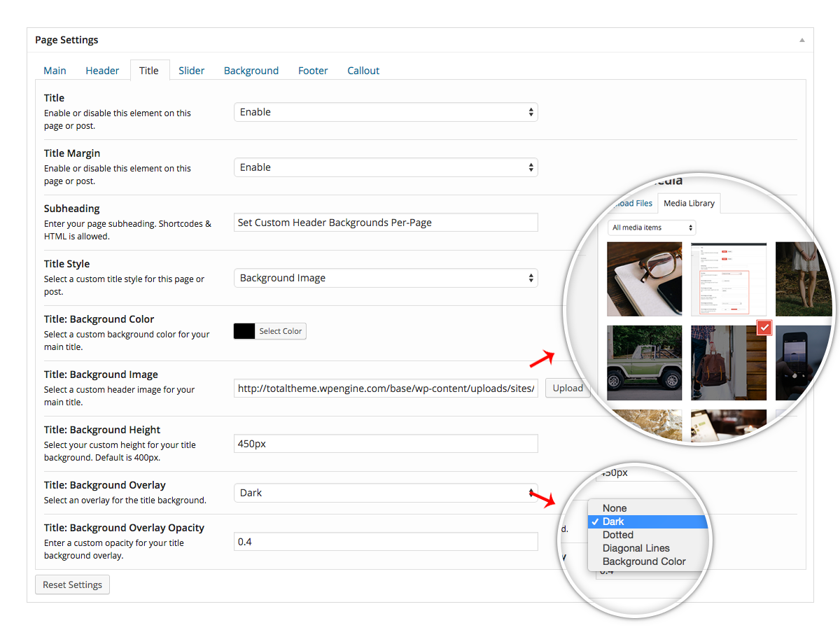Switch to the Slider tab
The image size is (840, 630).
point(191,71)
